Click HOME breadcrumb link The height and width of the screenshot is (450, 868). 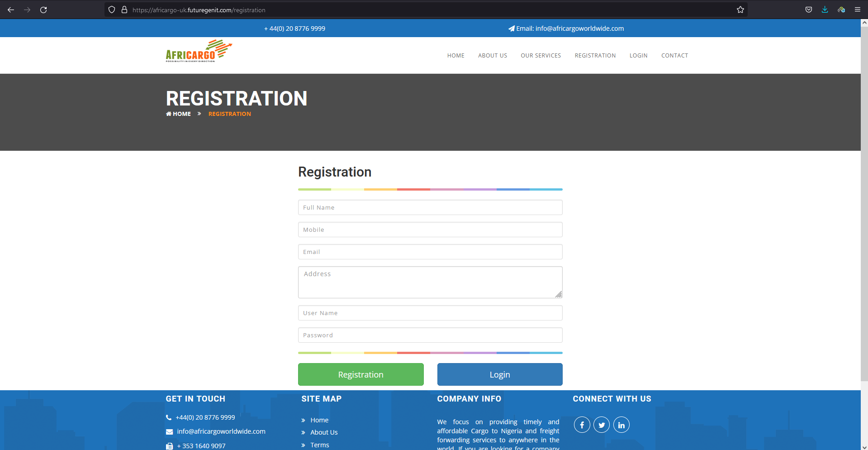pyautogui.click(x=181, y=114)
